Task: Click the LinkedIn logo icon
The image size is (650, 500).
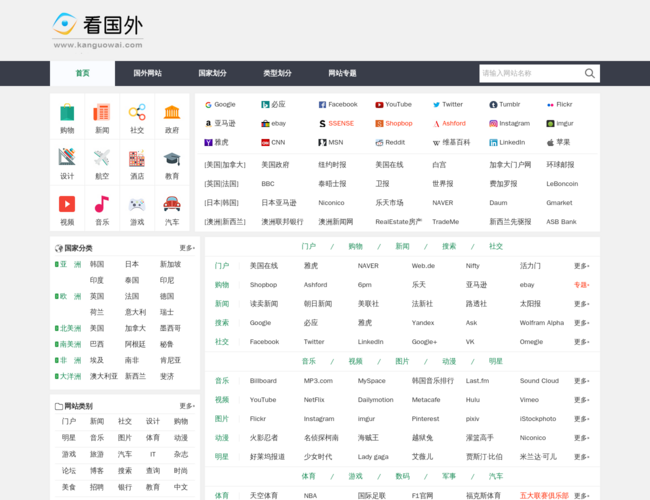Action: point(493,143)
